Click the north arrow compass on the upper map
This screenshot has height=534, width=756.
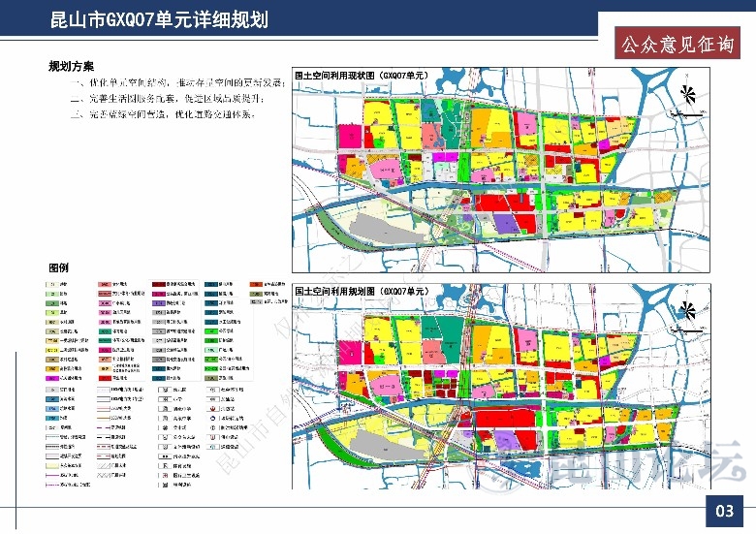[687, 93]
